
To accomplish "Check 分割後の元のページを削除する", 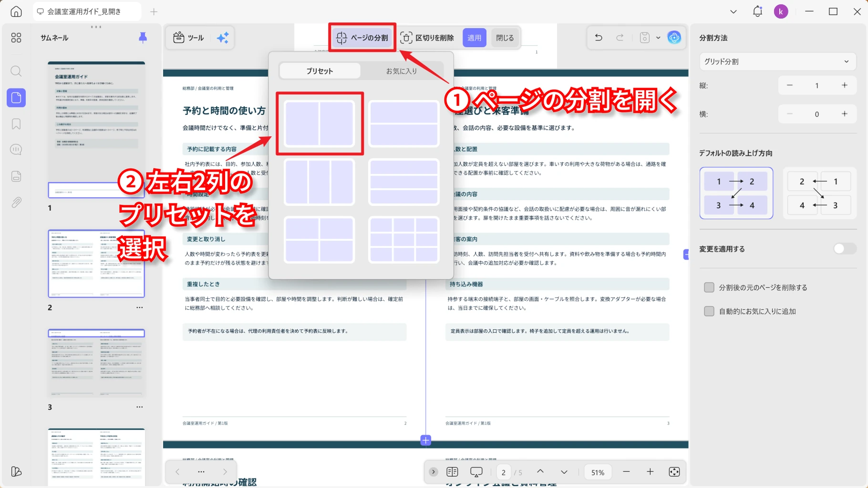I will (709, 287).
